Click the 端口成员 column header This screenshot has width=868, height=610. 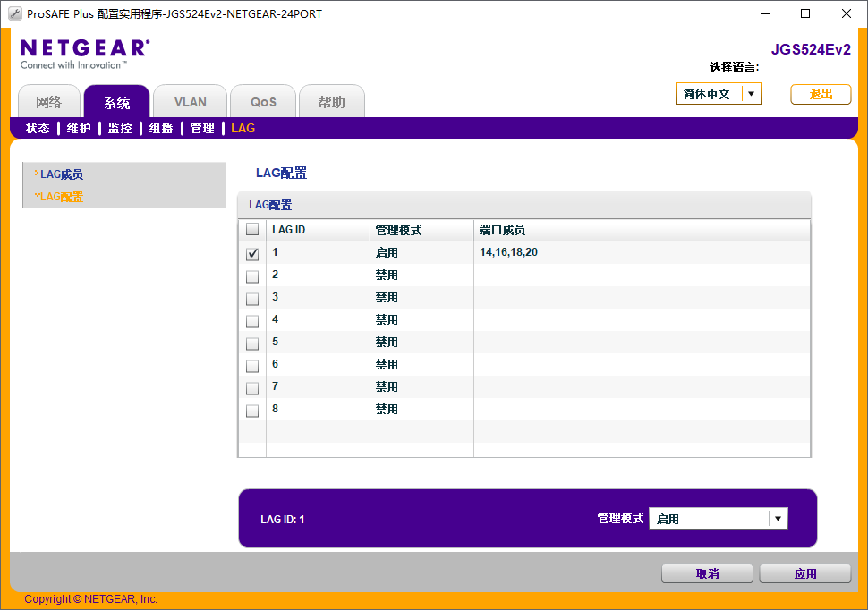click(x=642, y=230)
